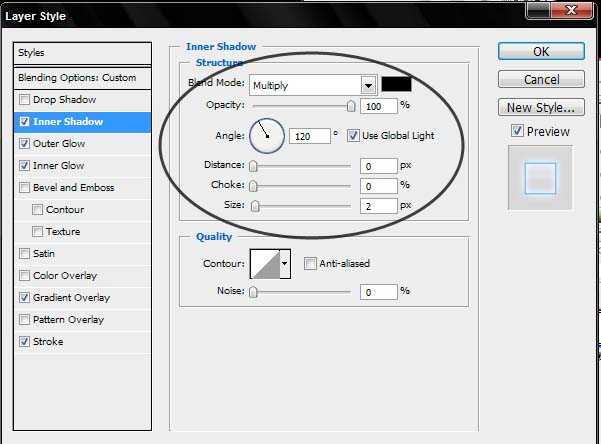Click the Cancel button
Viewport: 601px width, 444px height.
541,79
